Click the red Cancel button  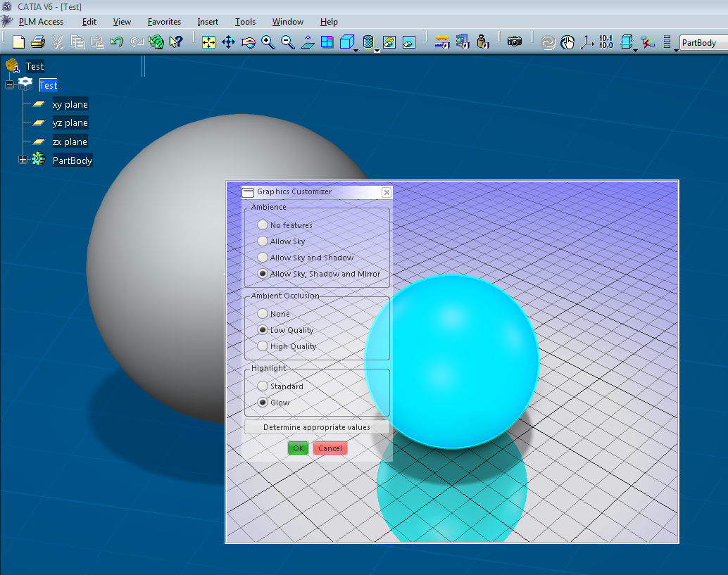point(330,448)
